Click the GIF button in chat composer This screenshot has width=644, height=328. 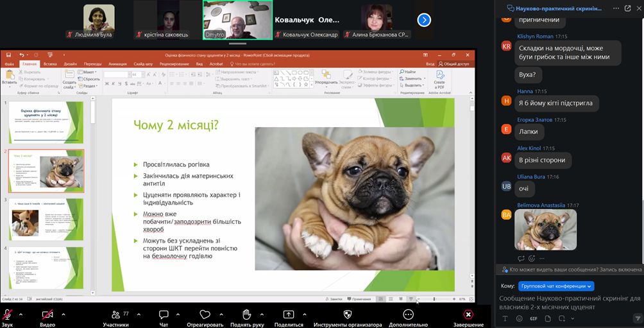(x=534, y=318)
